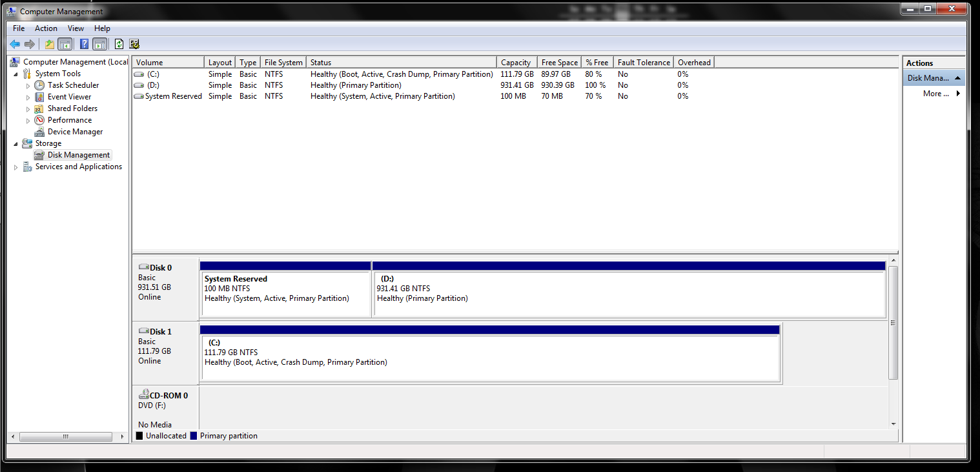The image size is (980, 472).
Task: Open the Help menu
Action: (x=102, y=28)
